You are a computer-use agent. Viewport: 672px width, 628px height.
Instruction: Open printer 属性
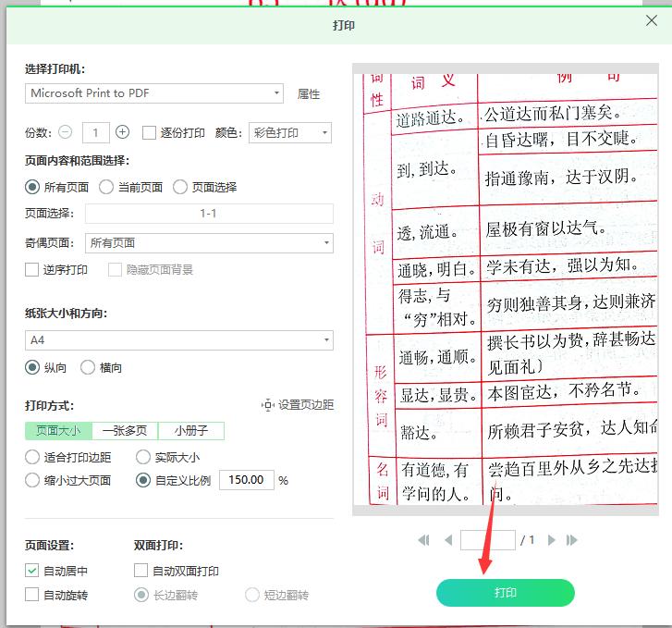(309, 94)
